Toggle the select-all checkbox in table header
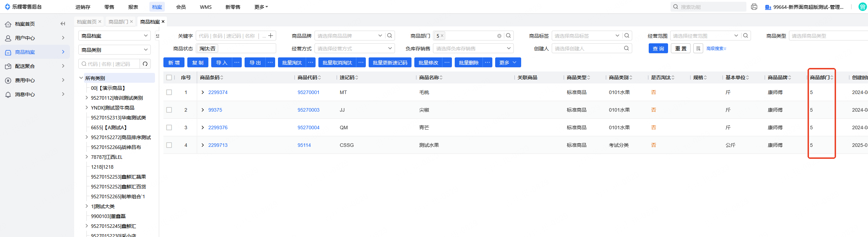Screen dimensions: 868x237 pyautogui.click(x=169, y=77)
